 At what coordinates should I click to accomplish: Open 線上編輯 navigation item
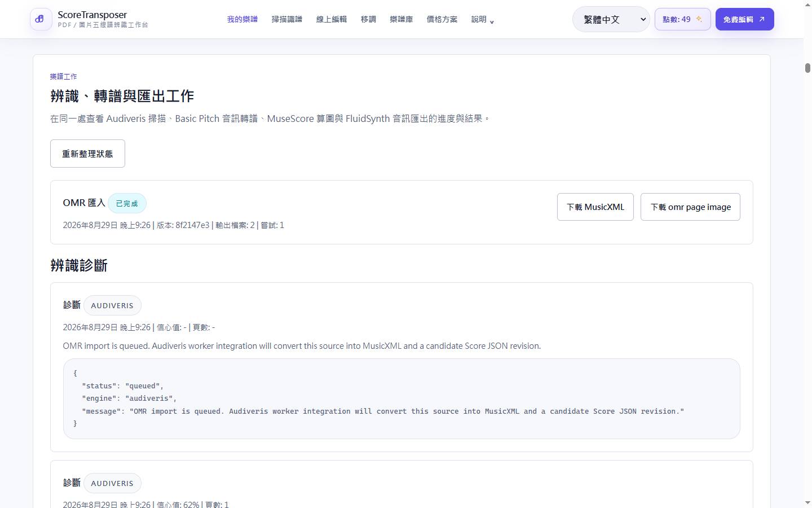pos(332,19)
